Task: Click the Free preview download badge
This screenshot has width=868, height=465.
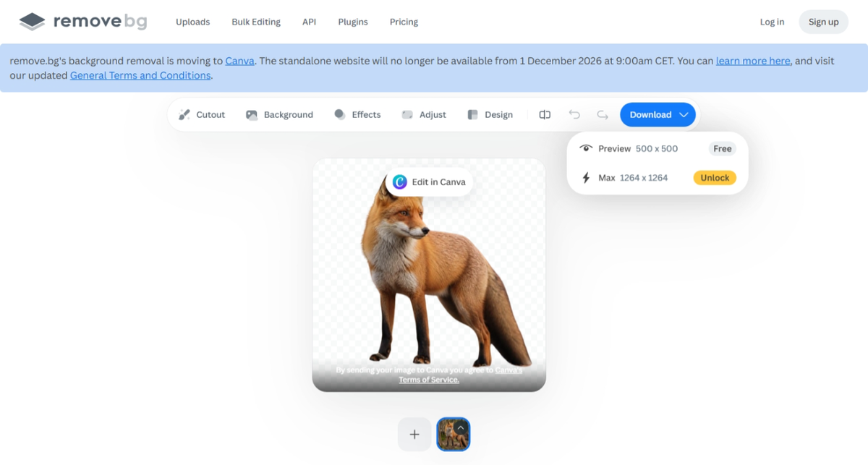Action: (x=723, y=148)
